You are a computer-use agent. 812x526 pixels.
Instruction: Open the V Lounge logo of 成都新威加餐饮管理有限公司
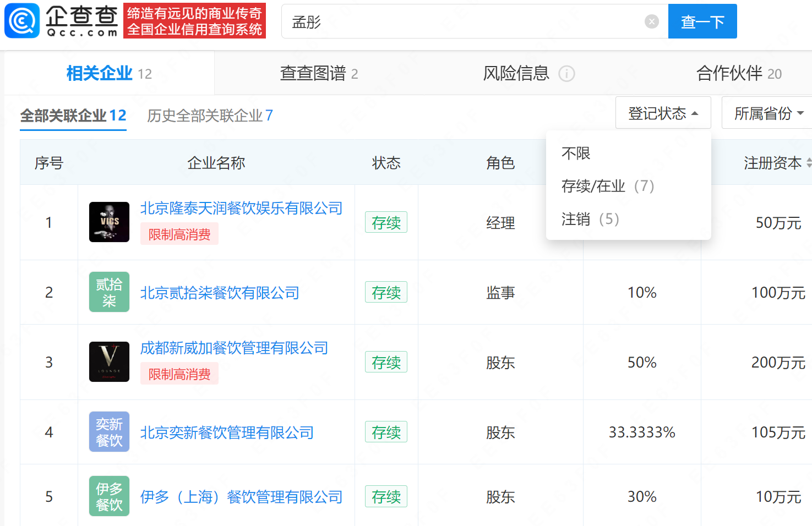[109, 361]
